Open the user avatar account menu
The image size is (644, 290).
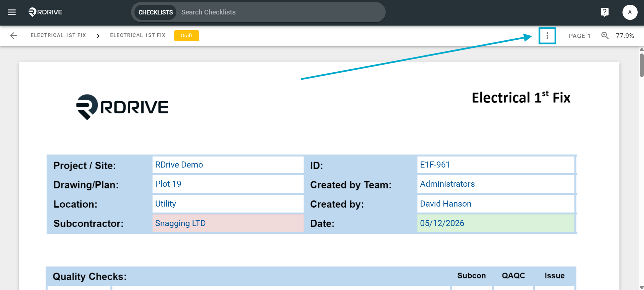630,12
